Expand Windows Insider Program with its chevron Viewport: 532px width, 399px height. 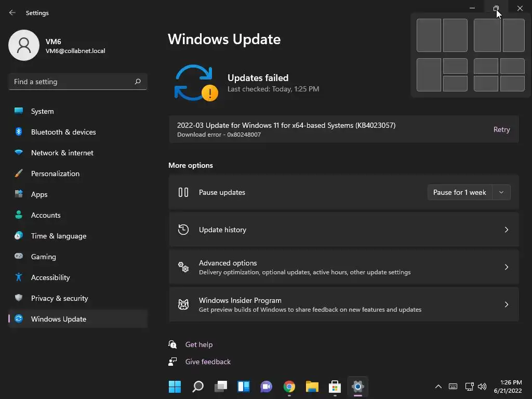(506, 304)
